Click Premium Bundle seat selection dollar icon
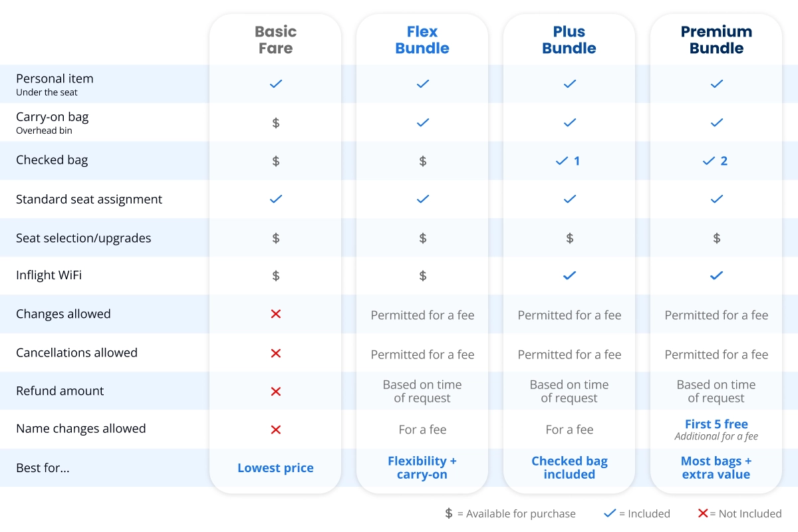 pyautogui.click(x=716, y=238)
